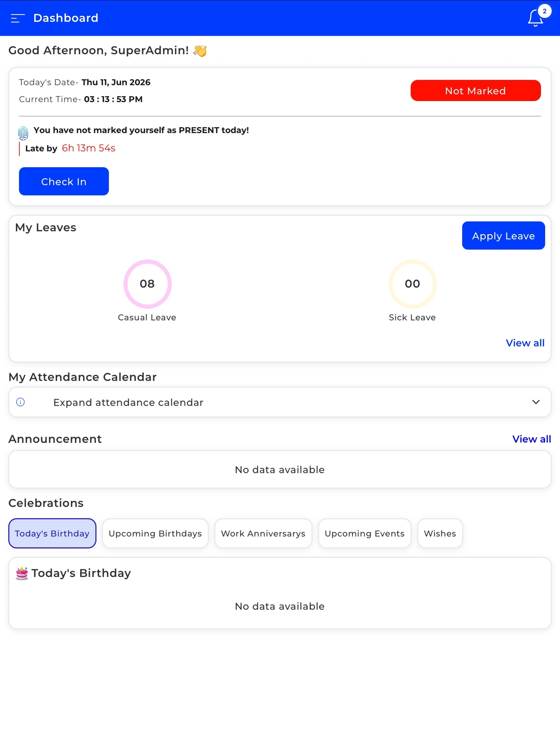560x747 pixels.
Task: Click the Apply Leave button
Action: pyautogui.click(x=503, y=236)
